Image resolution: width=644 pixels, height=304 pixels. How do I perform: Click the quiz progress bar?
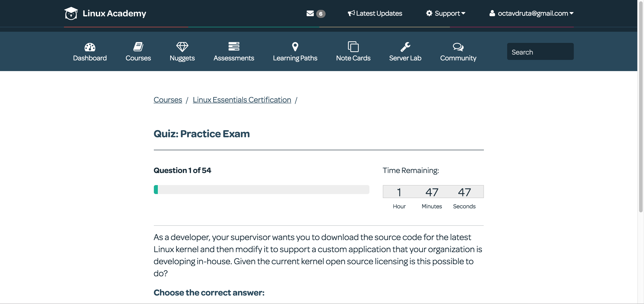(261, 190)
